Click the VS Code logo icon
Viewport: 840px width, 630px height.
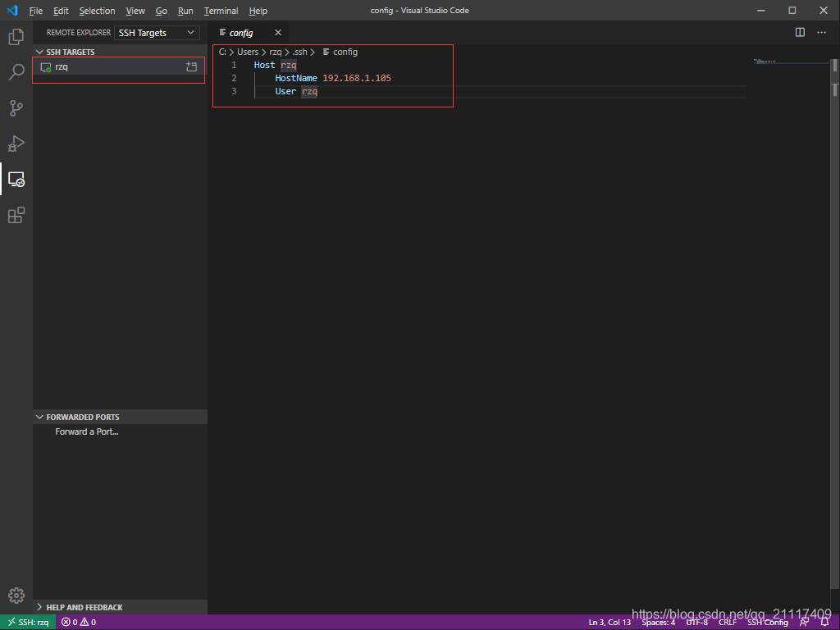(x=12, y=10)
